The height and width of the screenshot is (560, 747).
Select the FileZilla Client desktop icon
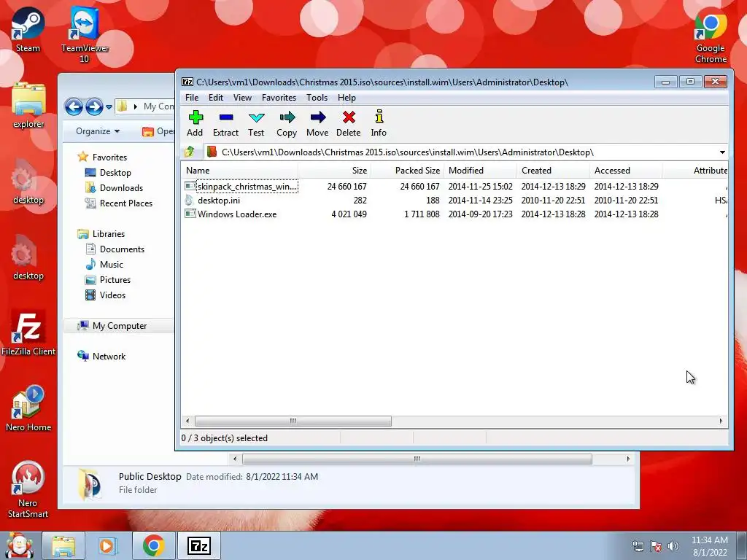(x=28, y=332)
